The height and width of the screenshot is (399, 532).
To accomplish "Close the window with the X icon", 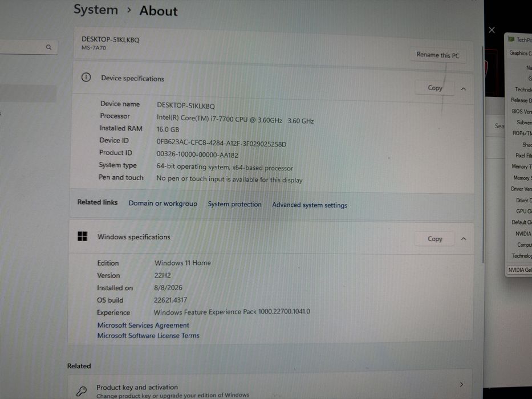I will 492,30.
